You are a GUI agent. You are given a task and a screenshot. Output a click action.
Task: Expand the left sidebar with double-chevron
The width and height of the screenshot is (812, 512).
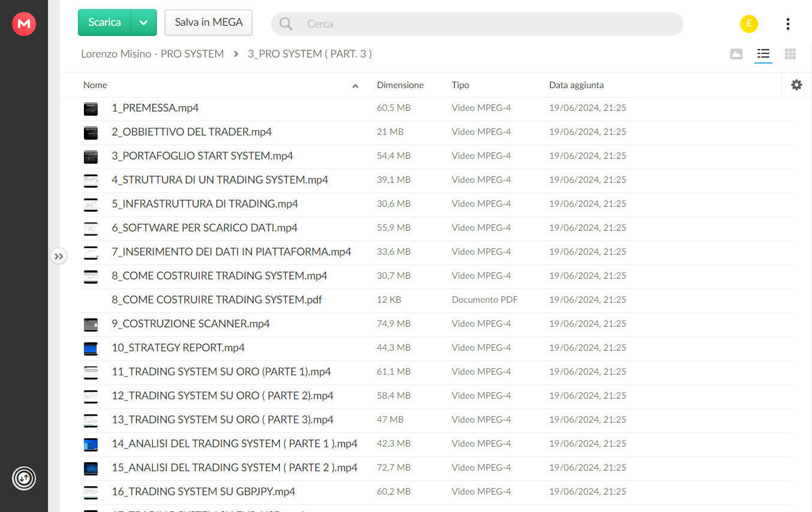tap(58, 257)
